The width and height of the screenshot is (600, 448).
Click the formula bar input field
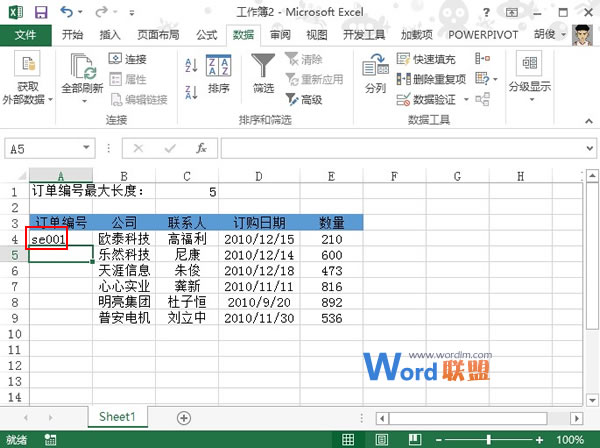click(x=403, y=148)
